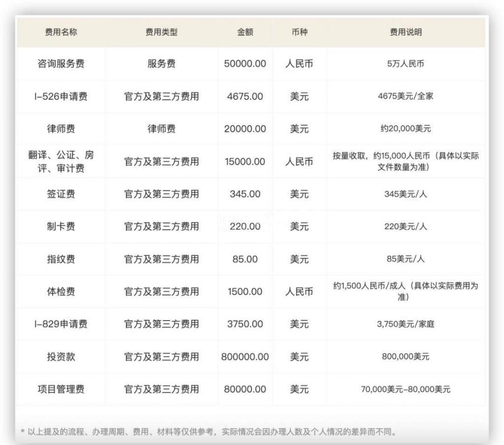Select the 律师费 row label
504x445 pixels.
pyautogui.click(x=60, y=129)
